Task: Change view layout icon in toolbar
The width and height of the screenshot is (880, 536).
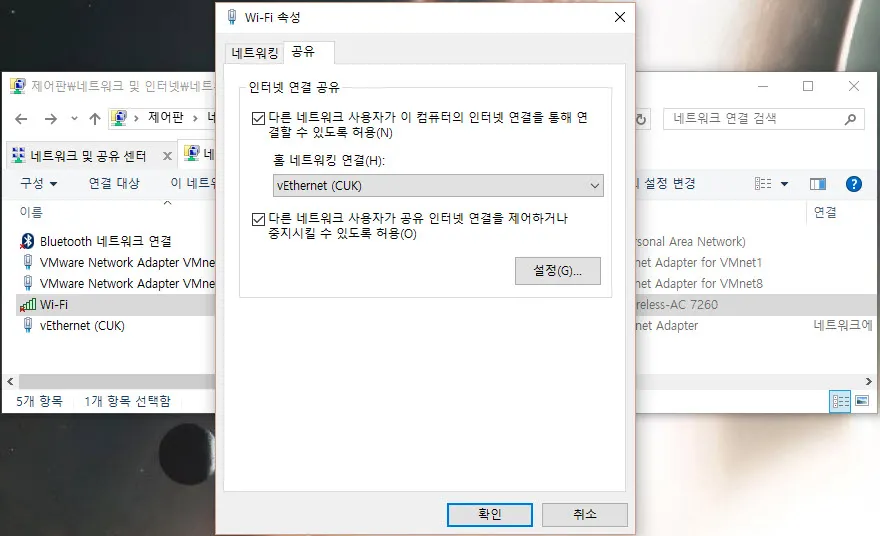Action: coord(763,184)
